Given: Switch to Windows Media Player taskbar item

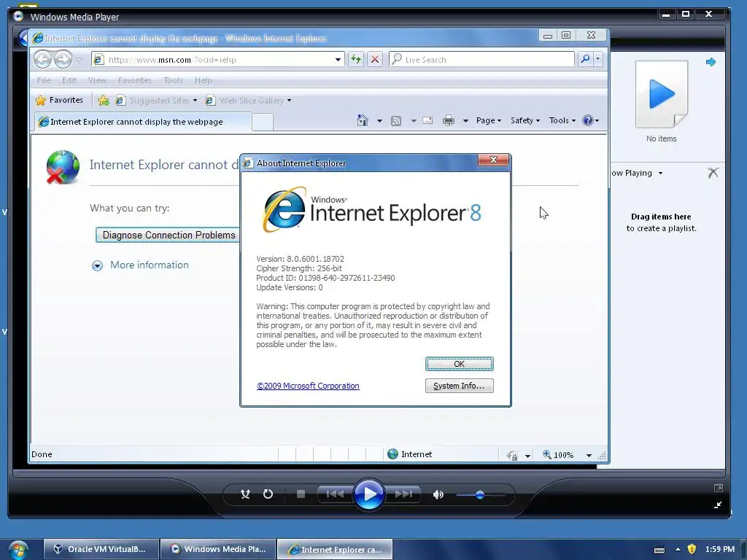Looking at the screenshot, I should coord(218,549).
